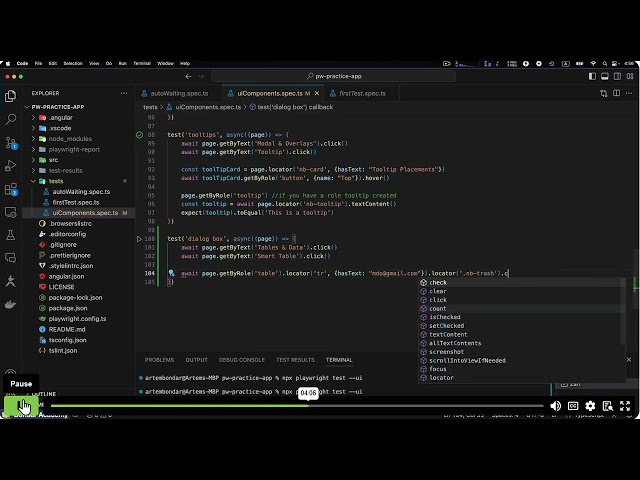Open the video transcript icon
Viewport: 640px width, 480px height.
tap(608, 406)
